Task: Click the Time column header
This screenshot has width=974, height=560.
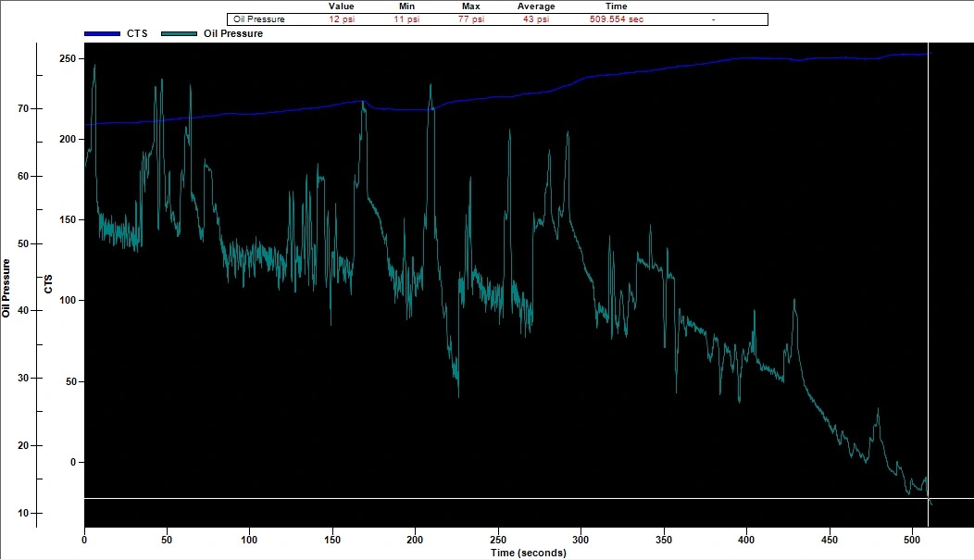Action: [x=617, y=6]
